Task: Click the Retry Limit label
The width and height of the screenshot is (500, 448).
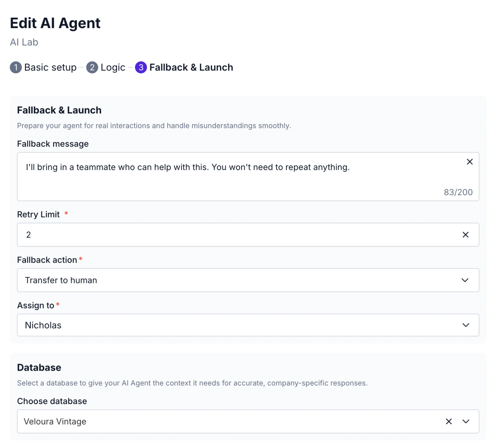Action: (x=38, y=214)
